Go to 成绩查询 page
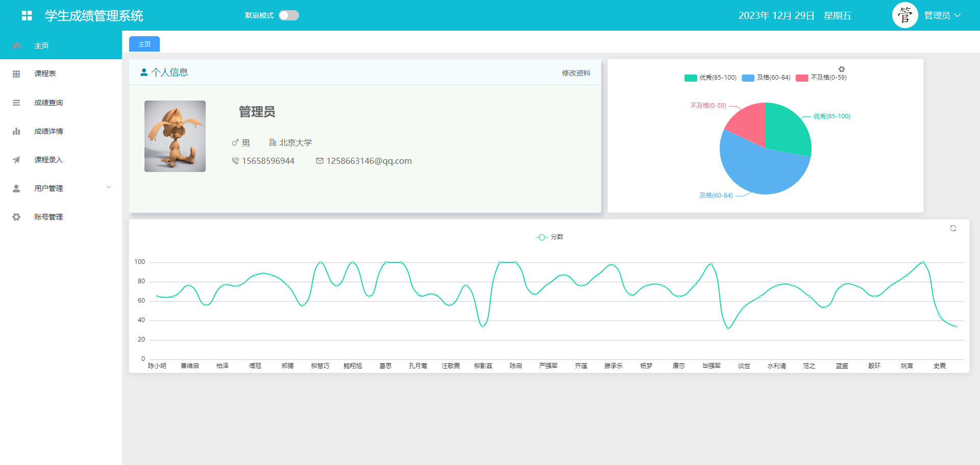Image resolution: width=980 pixels, height=465 pixels. click(x=61, y=103)
